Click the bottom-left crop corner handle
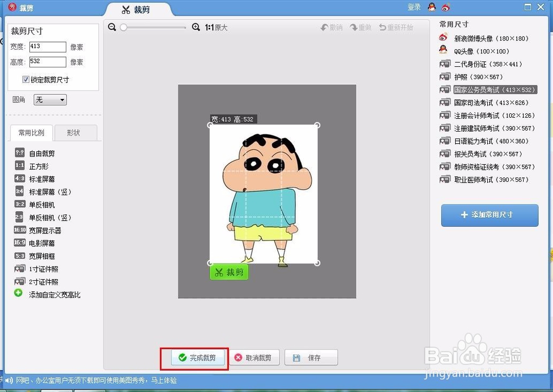The height and width of the screenshot is (392, 553). click(210, 263)
